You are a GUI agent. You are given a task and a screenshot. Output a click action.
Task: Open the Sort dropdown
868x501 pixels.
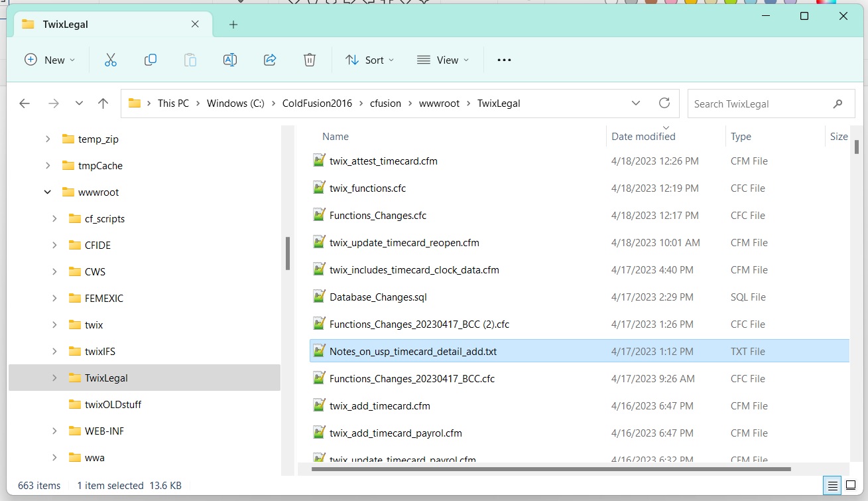coord(369,60)
